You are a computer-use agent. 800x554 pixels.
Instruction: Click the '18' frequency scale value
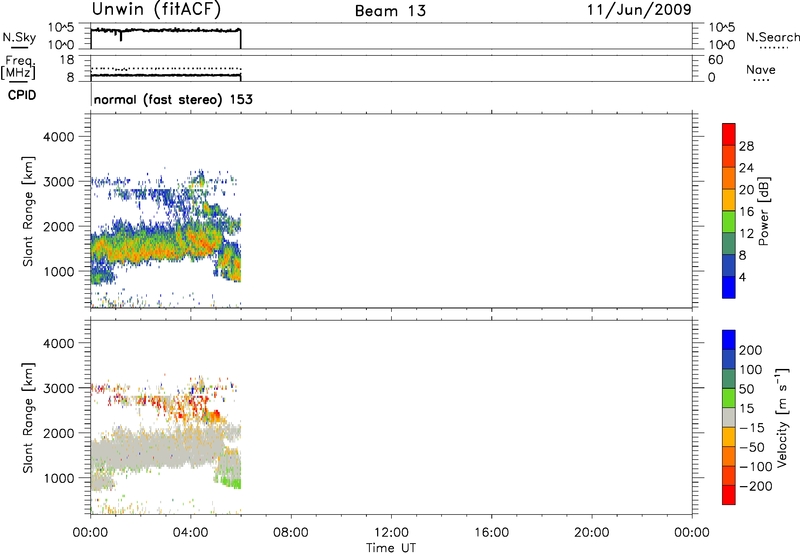(67, 60)
